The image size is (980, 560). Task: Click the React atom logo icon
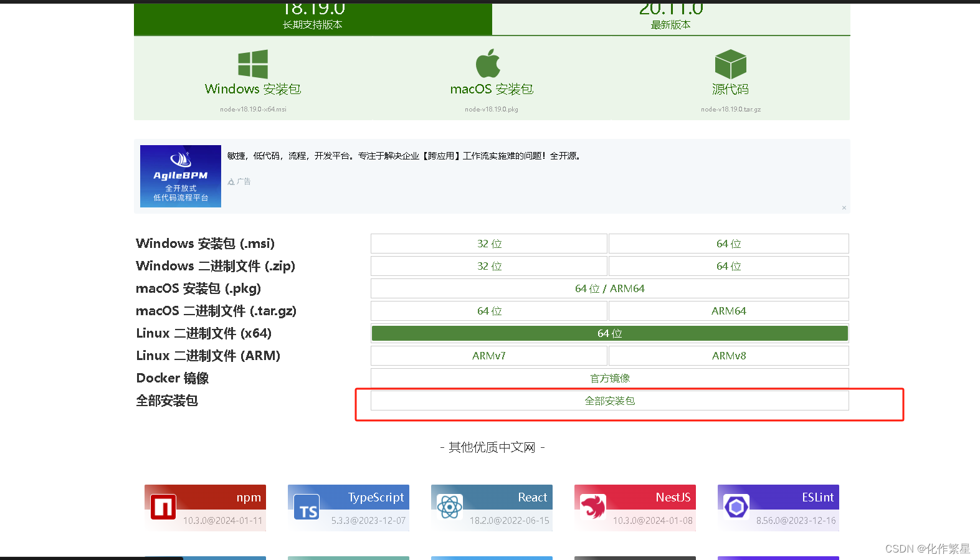450,508
